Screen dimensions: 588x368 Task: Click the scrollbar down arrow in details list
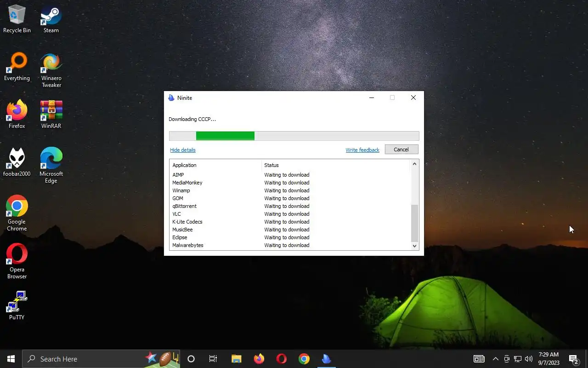point(414,246)
